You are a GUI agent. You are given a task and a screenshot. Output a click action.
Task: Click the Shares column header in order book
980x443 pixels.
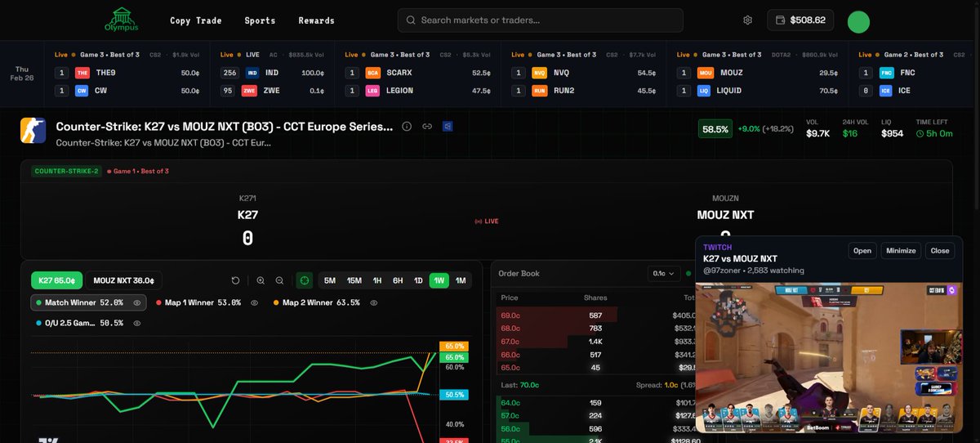pyautogui.click(x=595, y=298)
